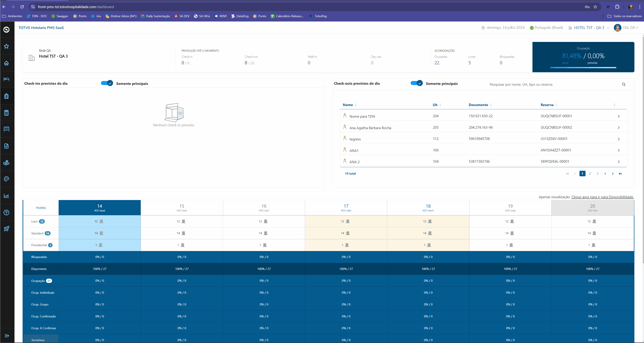Expand the sidebar menu arrow icon
644x343 pixels.
click(x=7, y=336)
